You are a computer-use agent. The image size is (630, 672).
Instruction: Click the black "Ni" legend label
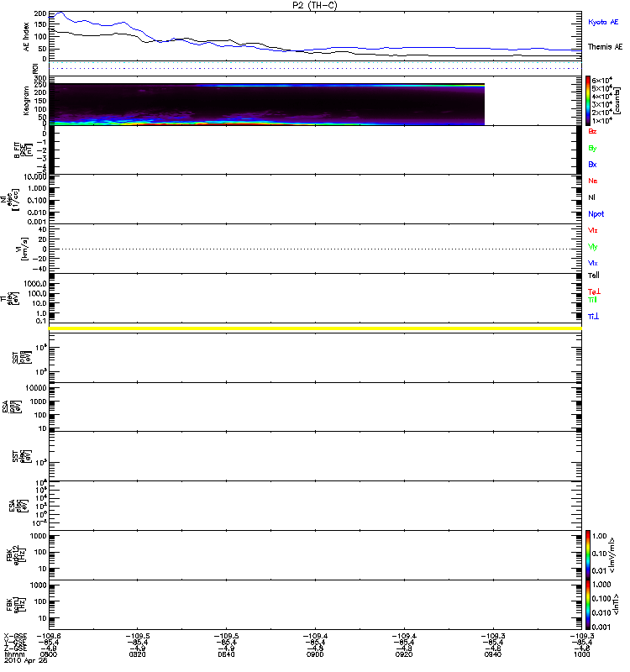[x=592, y=197]
